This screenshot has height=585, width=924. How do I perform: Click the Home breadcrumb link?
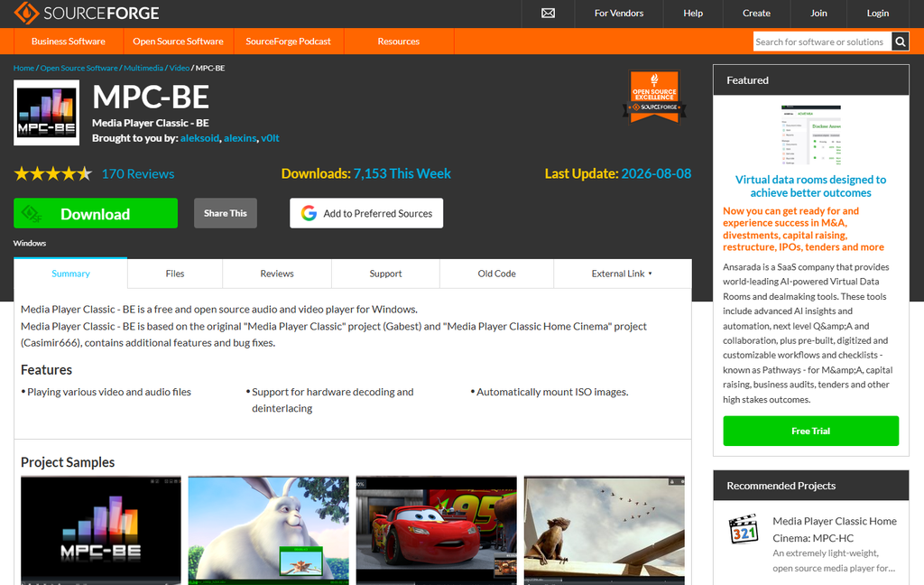[23, 68]
